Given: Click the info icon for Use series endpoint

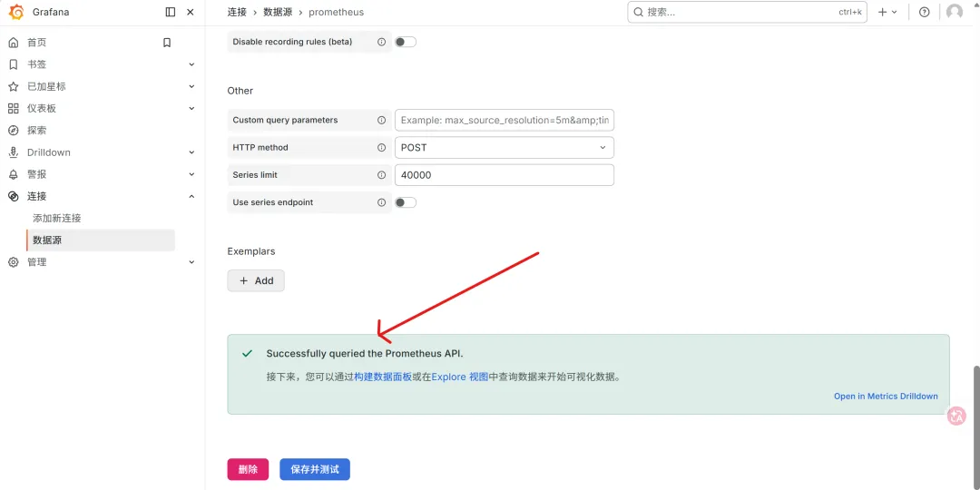Looking at the screenshot, I should (381, 202).
